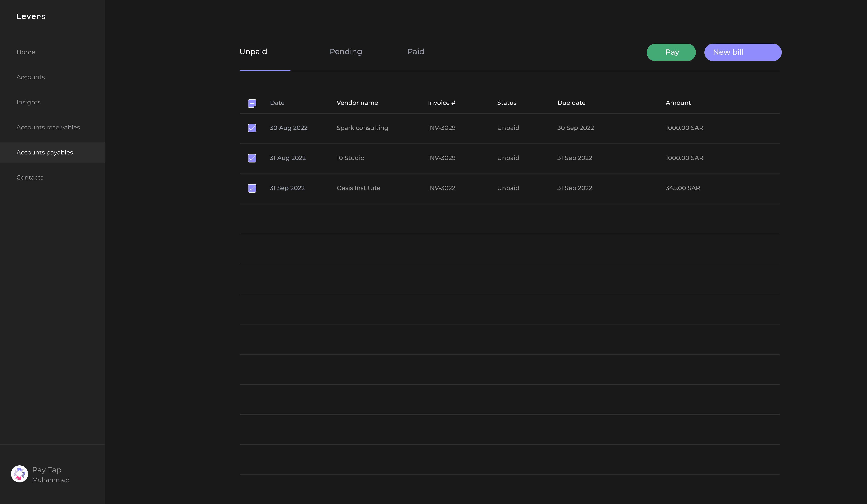Open the Paid tab
Screen dimensions: 867x504
coord(416,51)
